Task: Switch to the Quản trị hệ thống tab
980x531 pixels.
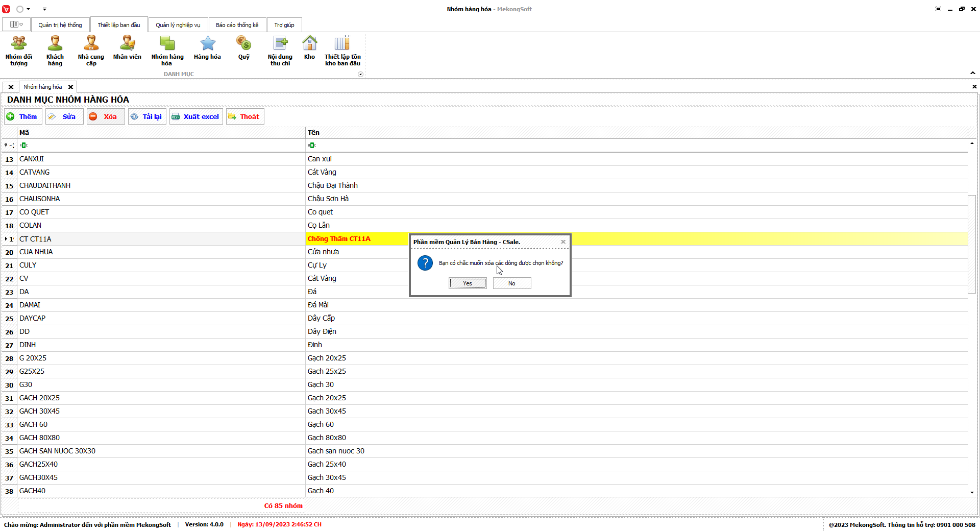Action: (x=60, y=25)
